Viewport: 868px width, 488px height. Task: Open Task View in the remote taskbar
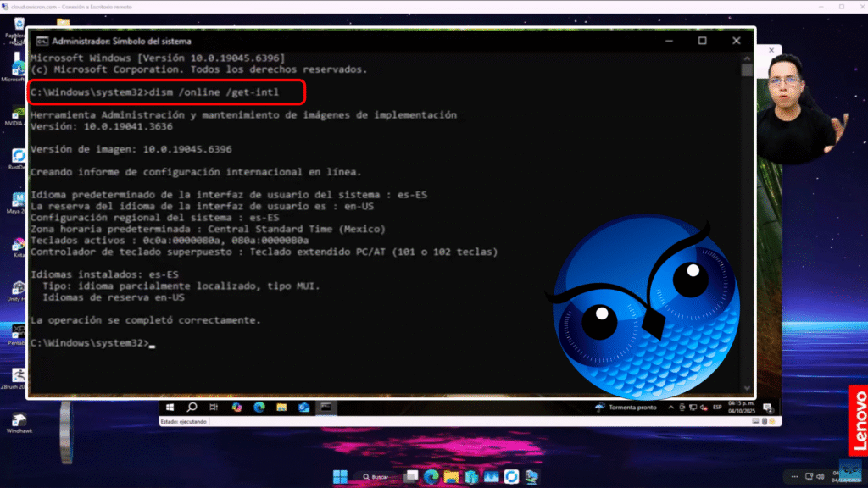[214, 408]
